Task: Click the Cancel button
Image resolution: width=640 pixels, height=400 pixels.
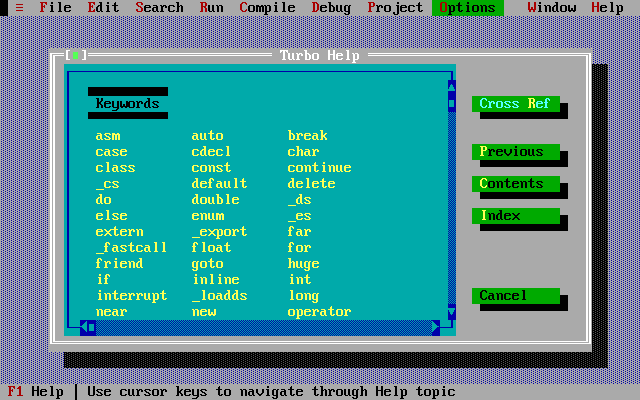Action: pos(516,296)
